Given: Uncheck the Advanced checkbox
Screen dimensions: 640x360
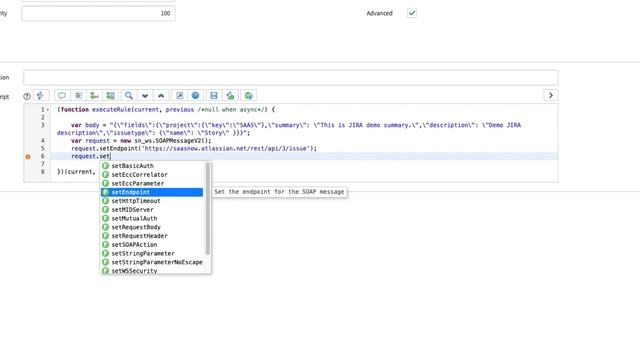Looking at the screenshot, I should pyautogui.click(x=412, y=13).
